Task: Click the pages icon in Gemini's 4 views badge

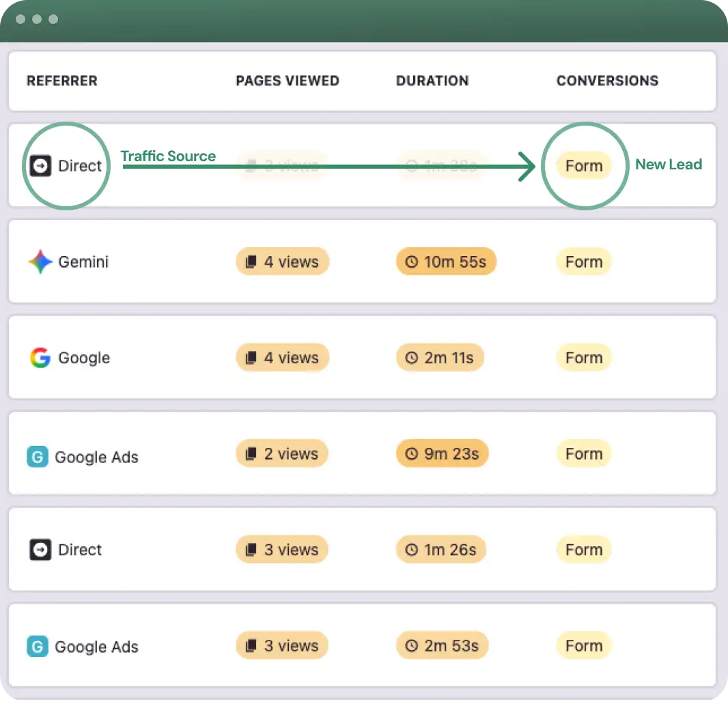Action: (x=251, y=262)
